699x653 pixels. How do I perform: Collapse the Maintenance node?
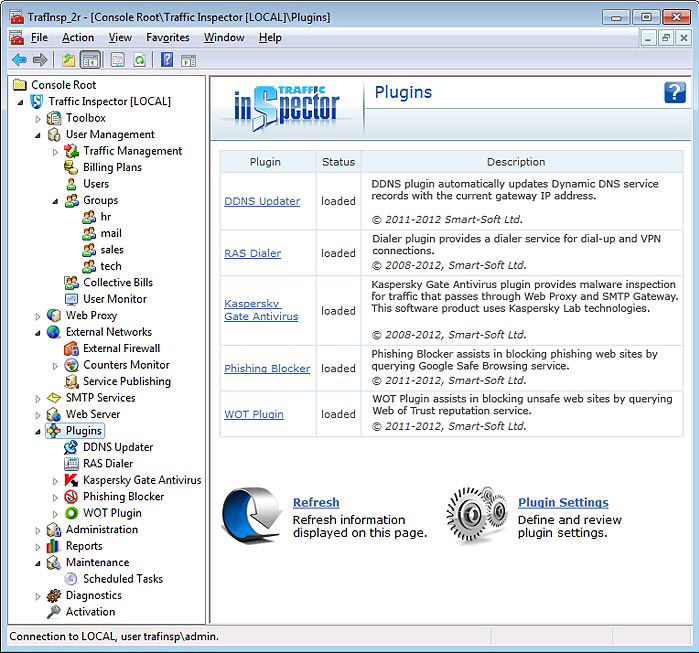[38, 563]
